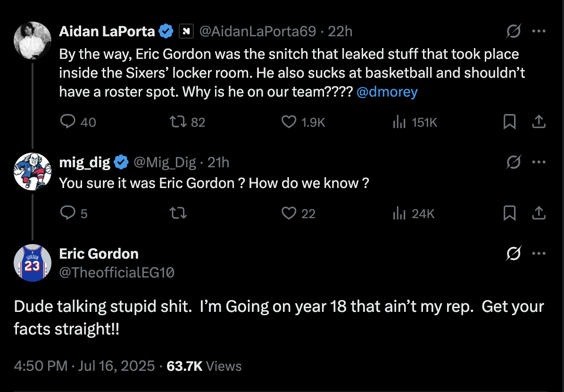Click the affiliate badge next to Aidan LaPorta
This screenshot has width=564, height=392.
186,32
